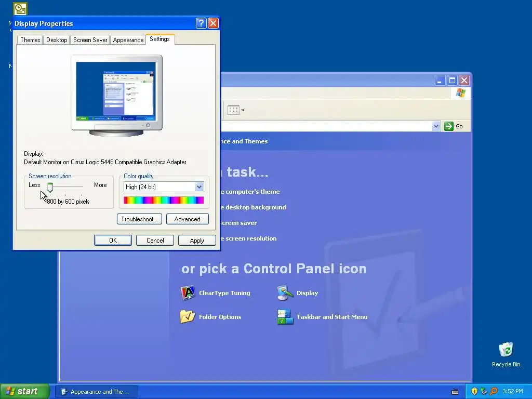The image size is (532, 399).
Task: Click the More end of the resolution slider track
Action: (82, 187)
